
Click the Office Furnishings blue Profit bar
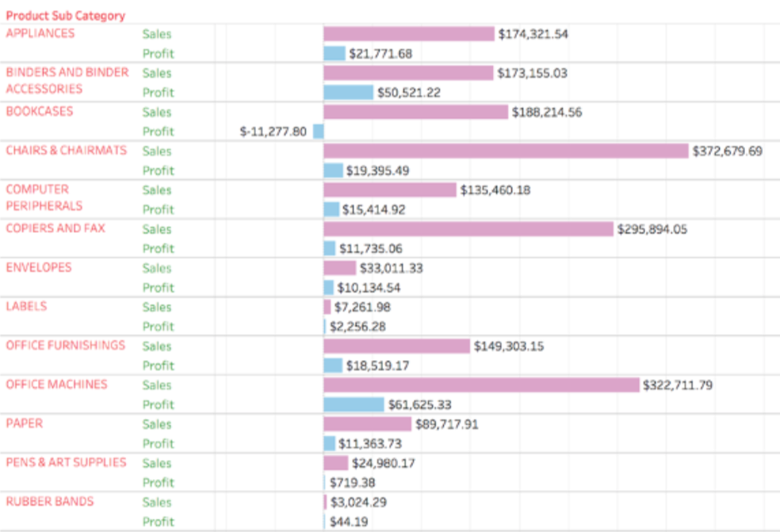(x=333, y=366)
